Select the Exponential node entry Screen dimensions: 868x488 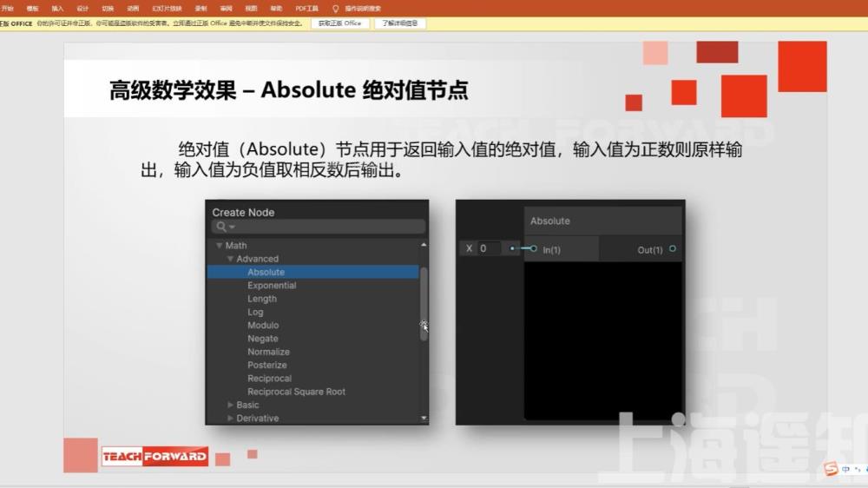(x=272, y=286)
